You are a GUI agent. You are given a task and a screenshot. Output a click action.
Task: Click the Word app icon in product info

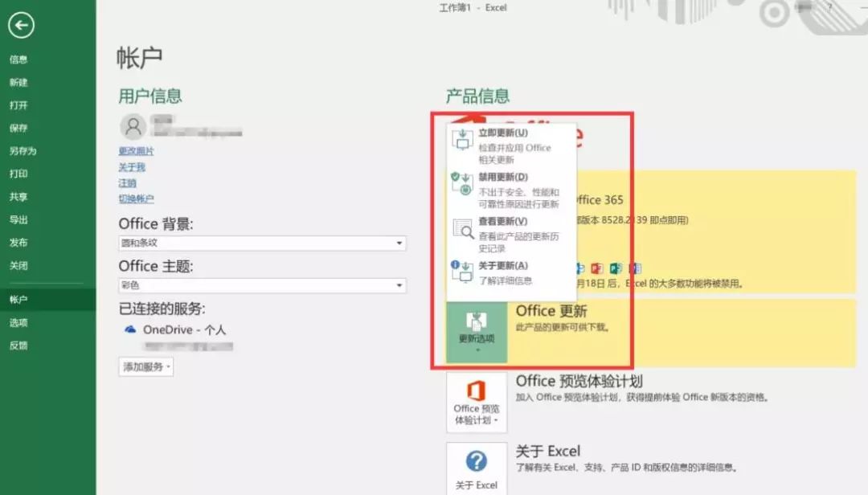pos(634,268)
